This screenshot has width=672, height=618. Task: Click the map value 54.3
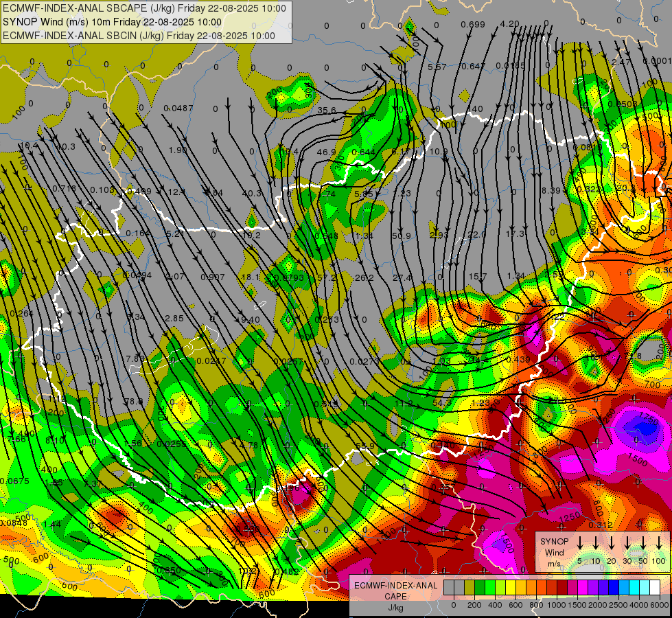[442, 402]
